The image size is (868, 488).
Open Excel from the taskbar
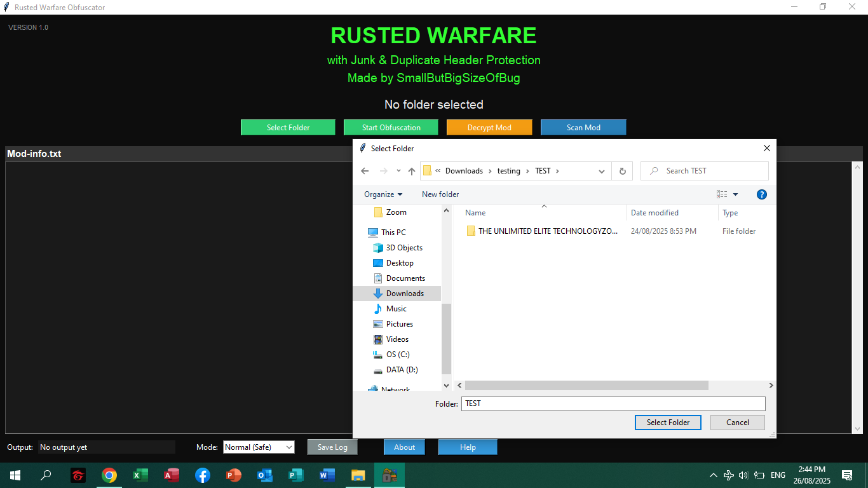click(140, 475)
